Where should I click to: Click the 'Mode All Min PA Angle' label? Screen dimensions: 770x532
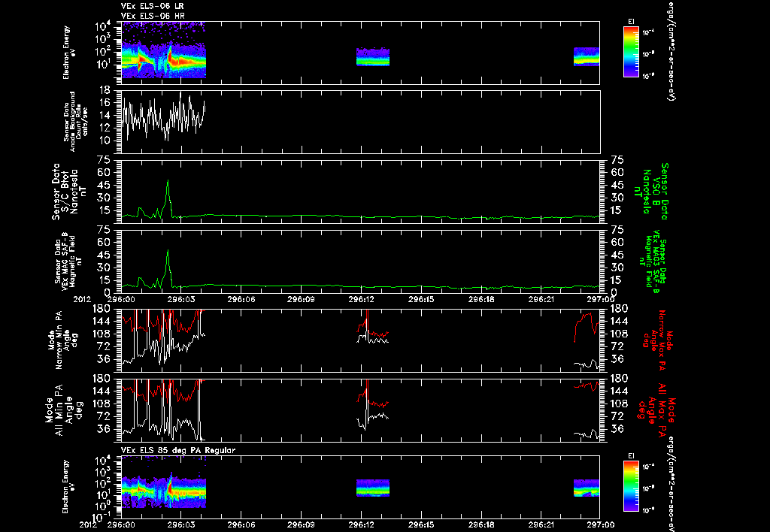(65, 410)
